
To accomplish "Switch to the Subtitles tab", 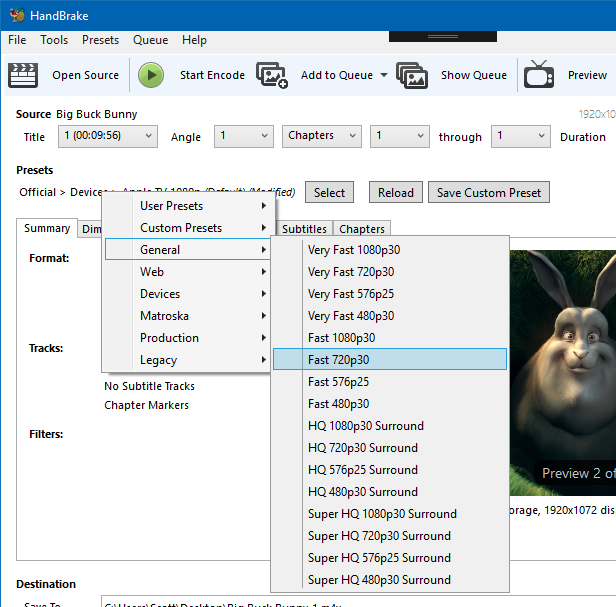I will 304,229.
